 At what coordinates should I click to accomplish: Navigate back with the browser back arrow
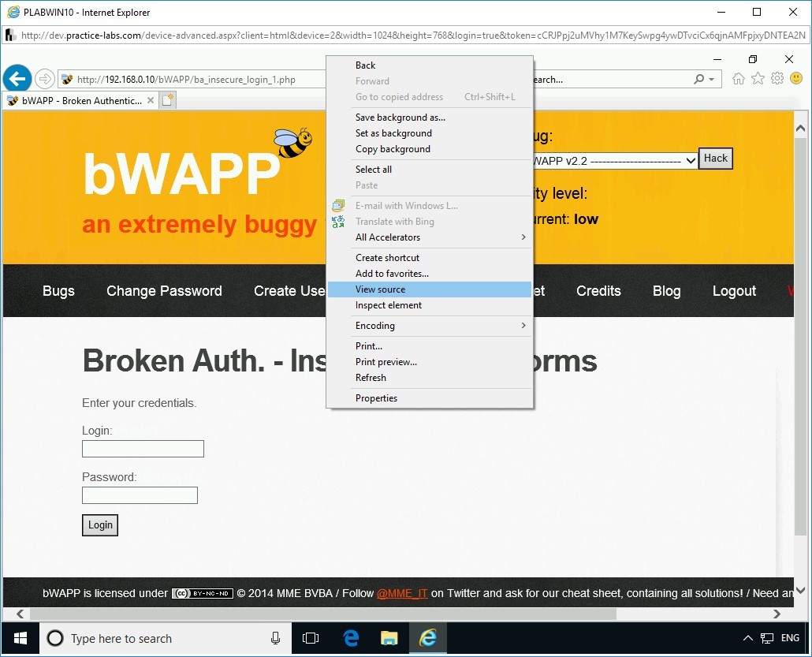(x=17, y=78)
